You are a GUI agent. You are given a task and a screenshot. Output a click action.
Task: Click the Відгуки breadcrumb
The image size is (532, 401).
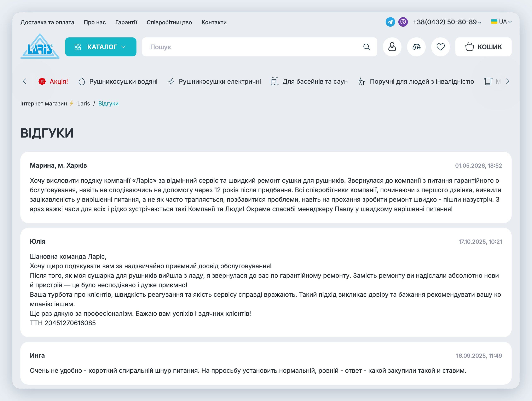tap(109, 104)
